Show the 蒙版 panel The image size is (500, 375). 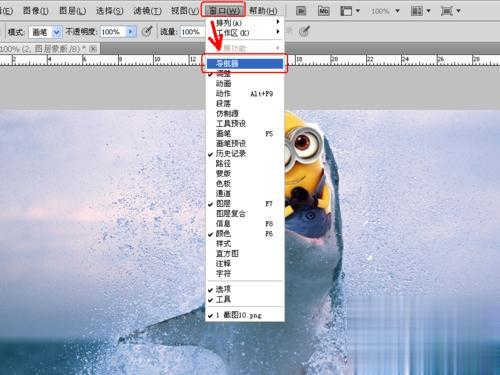[x=245, y=174]
